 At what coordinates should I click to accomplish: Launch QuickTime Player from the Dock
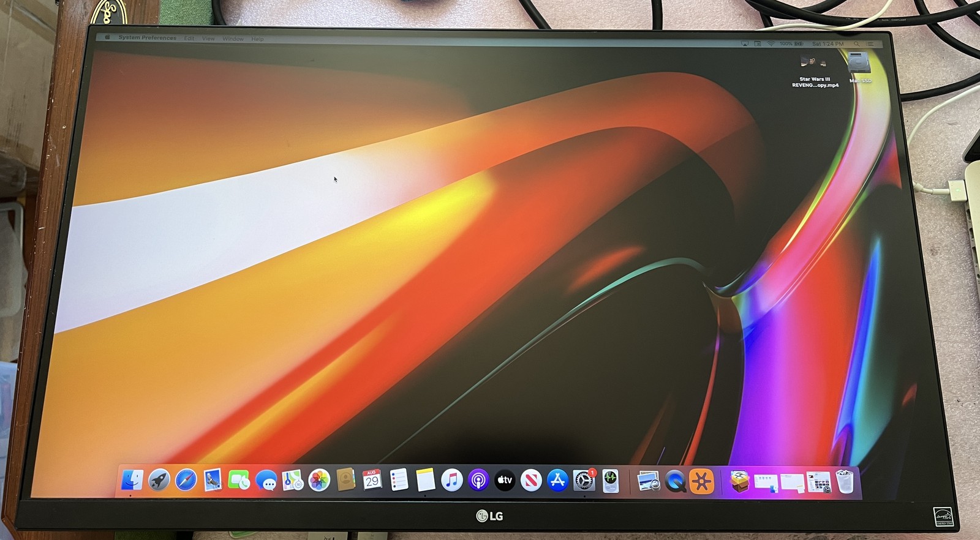pos(675,482)
